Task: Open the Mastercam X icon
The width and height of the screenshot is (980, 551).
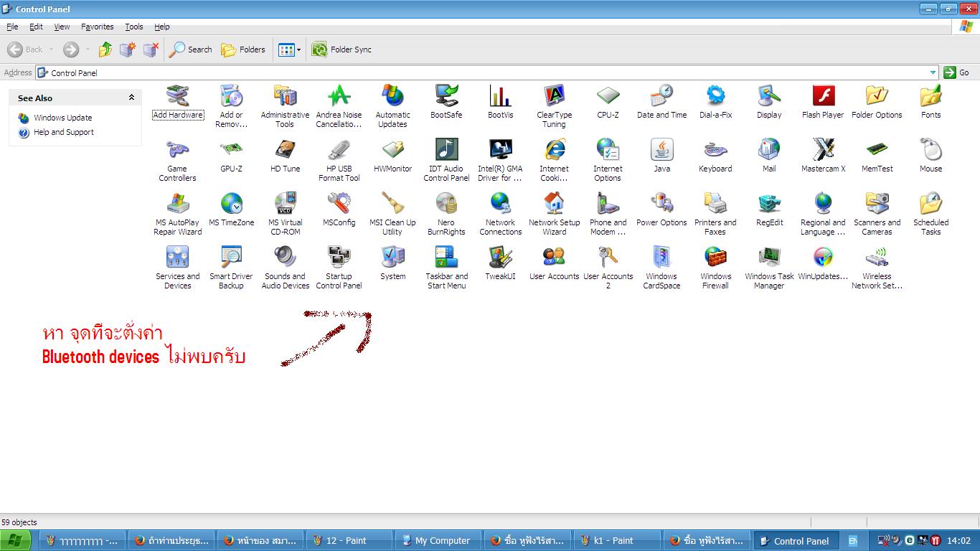Action: point(823,156)
